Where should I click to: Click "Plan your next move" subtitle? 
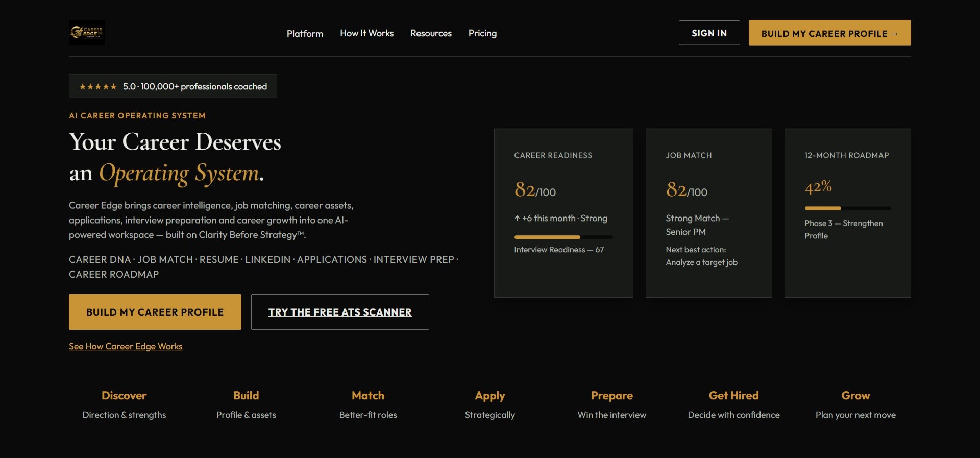[x=855, y=415]
